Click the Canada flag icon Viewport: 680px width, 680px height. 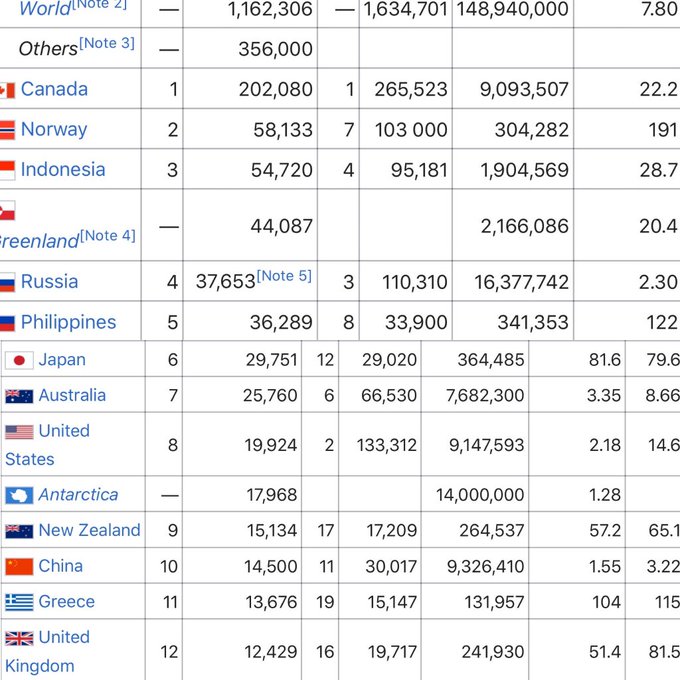tap(7, 90)
